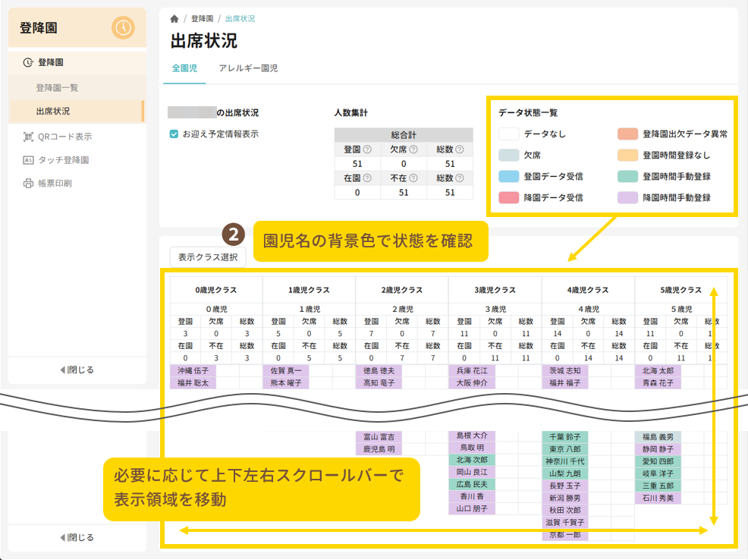Click the orange clock icon in sidebar header
Image resolution: width=748 pixels, height=560 pixels.
coord(123,28)
